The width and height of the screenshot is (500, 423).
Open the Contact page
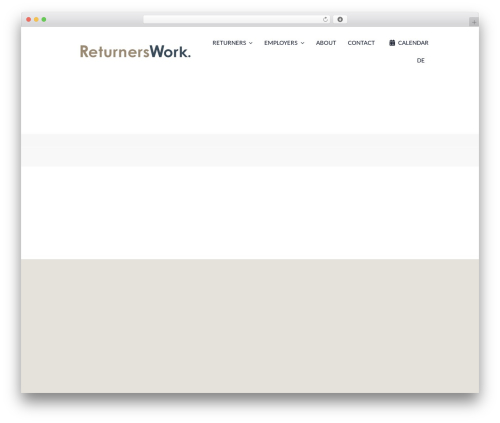361,43
